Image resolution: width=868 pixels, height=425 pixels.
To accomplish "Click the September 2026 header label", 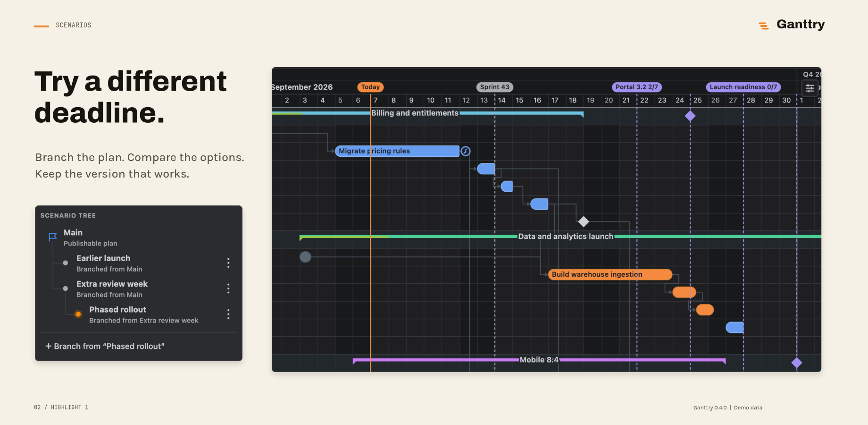I will (x=302, y=87).
